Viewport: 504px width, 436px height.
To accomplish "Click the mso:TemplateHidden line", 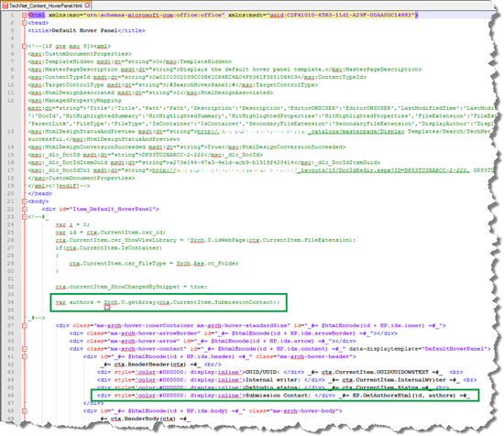I will (129, 61).
